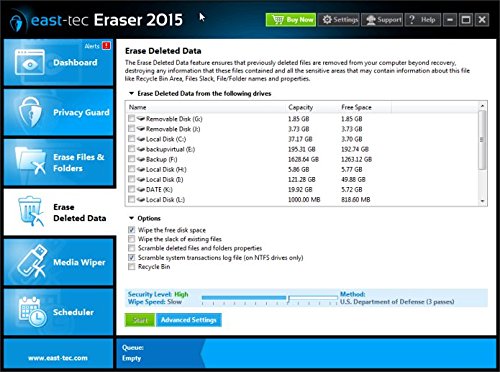Enable Wipe the slack of existing files
Viewport: 500px width, 372px height.
[132, 239]
